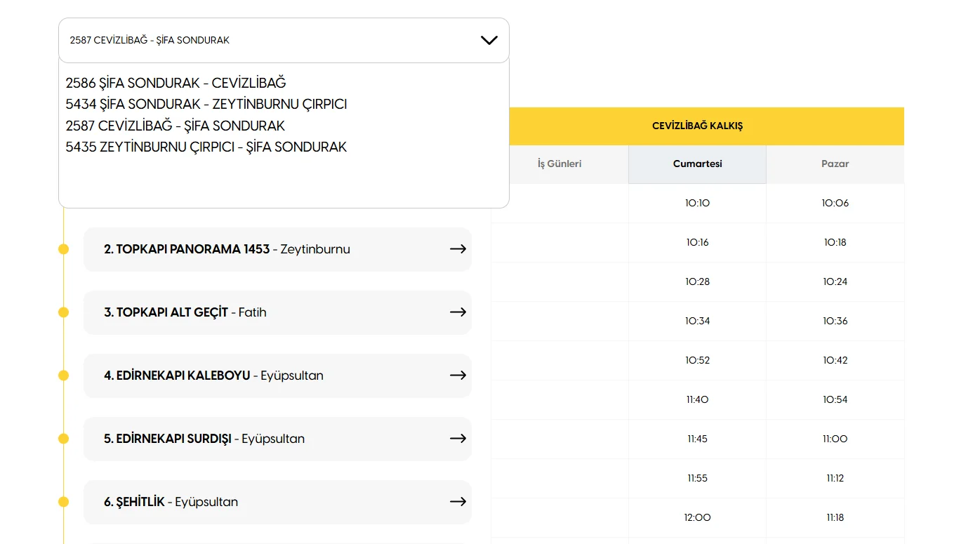Click arrow icon for Edirnekapı Surdışı stop

458,439
